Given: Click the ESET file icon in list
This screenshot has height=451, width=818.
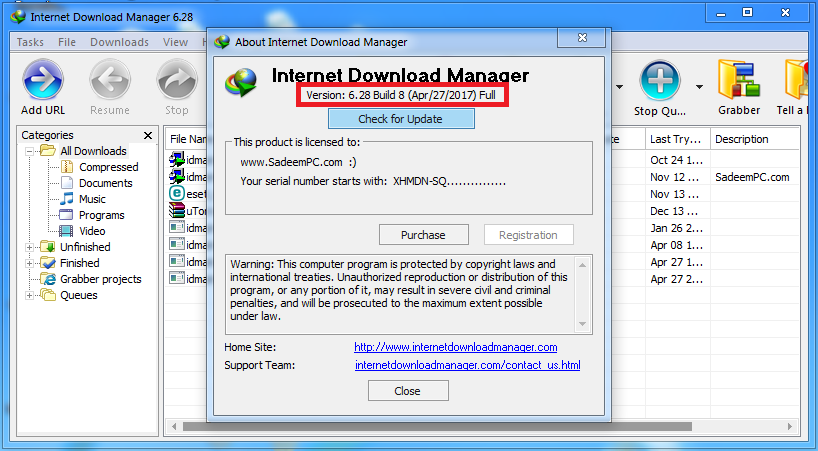Looking at the screenshot, I should tap(177, 194).
